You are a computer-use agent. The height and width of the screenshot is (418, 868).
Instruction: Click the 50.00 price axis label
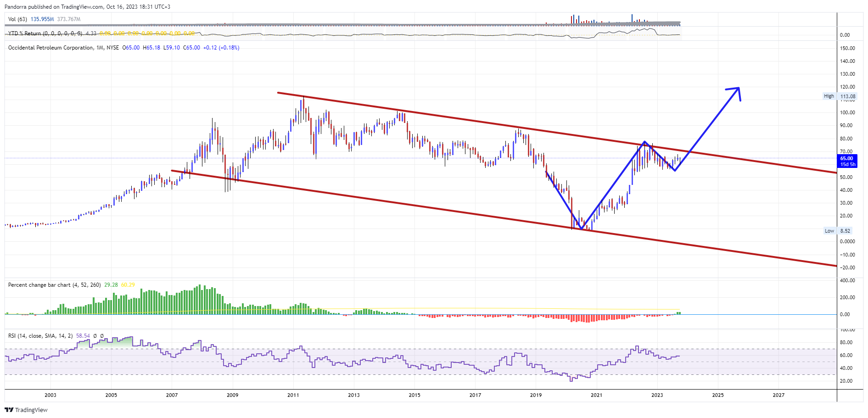[846, 177]
